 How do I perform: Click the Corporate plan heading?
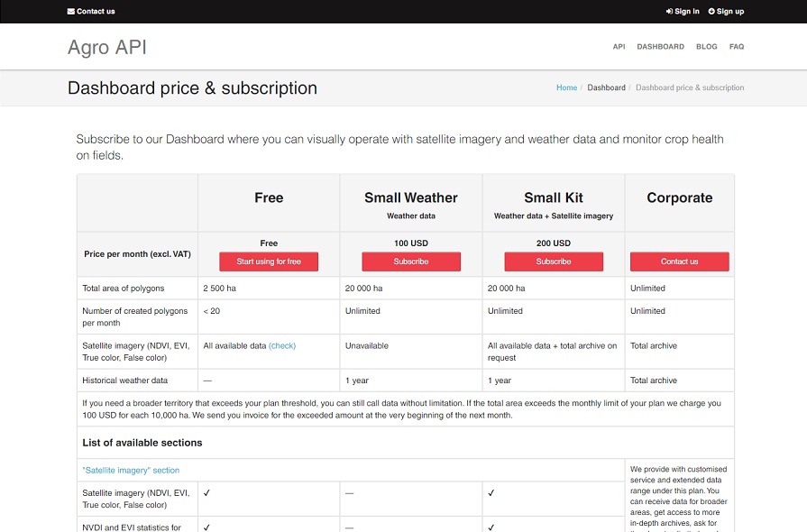(x=679, y=197)
